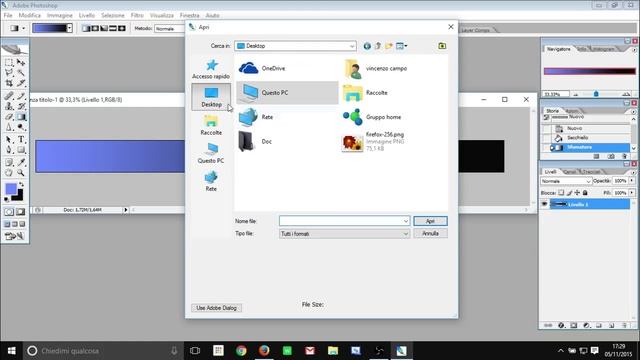Open Firefox from the taskbar
Viewport: 640px width, 360px height.
click(x=264, y=350)
